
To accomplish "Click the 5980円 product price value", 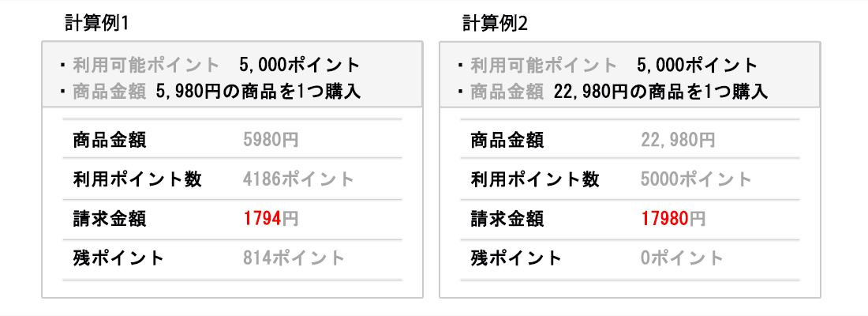I will (x=271, y=141).
